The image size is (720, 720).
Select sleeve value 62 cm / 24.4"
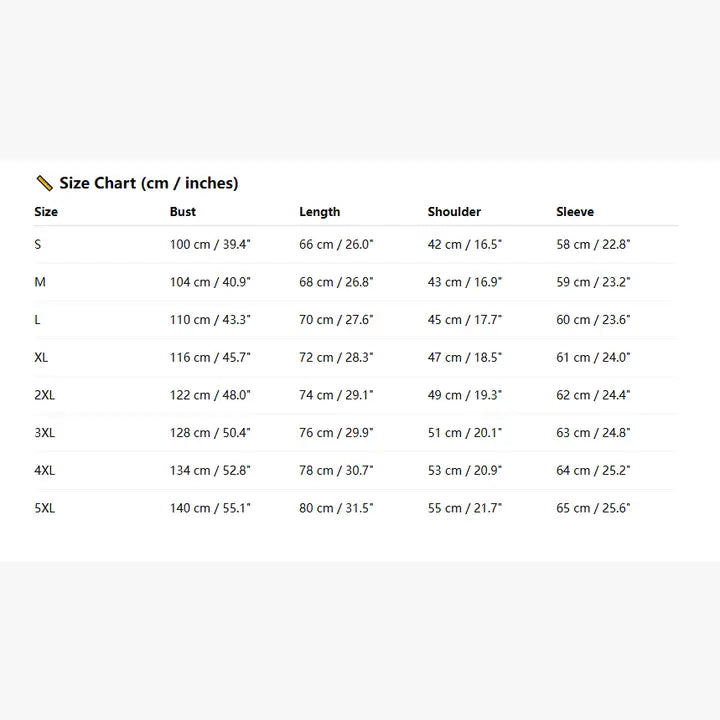pyautogui.click(x=593, y=395)
